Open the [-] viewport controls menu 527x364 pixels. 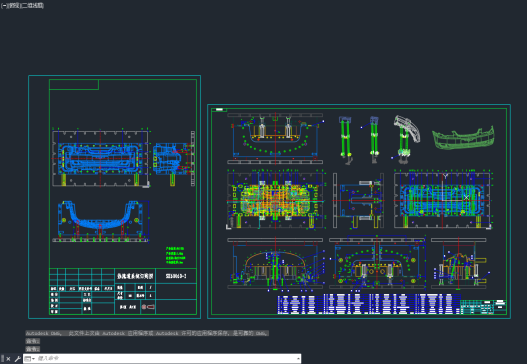(4, 6)
